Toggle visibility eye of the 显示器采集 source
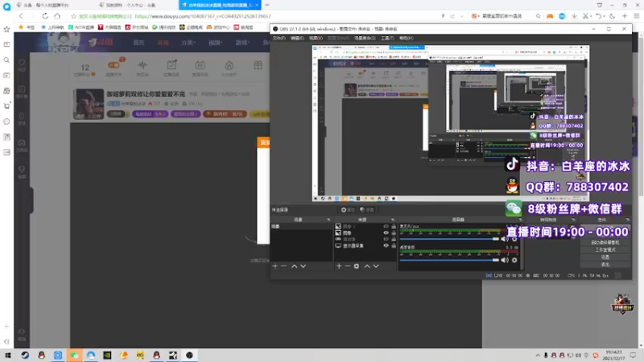 point(386,245)
